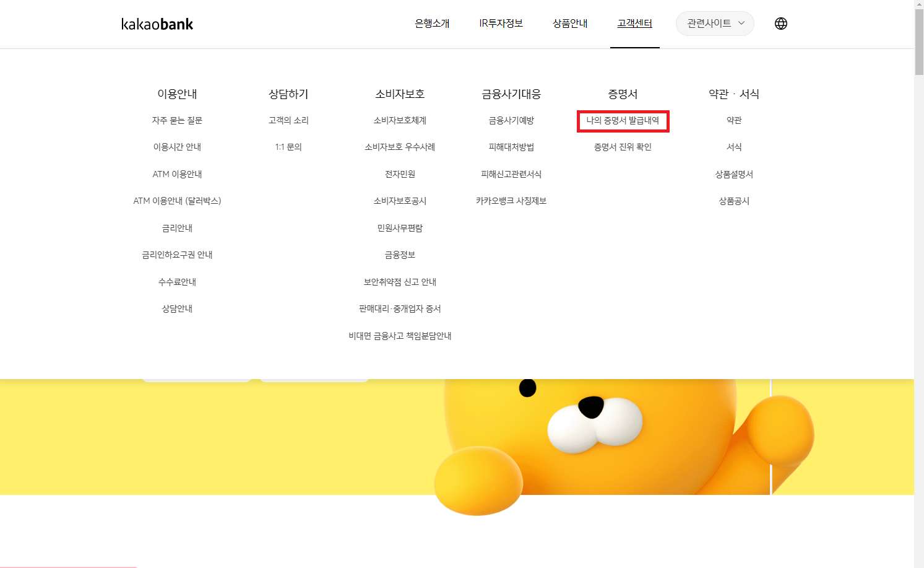Open 금리인하요구권 안내 link
924x568 pixels.
click(x=177, y=255)
